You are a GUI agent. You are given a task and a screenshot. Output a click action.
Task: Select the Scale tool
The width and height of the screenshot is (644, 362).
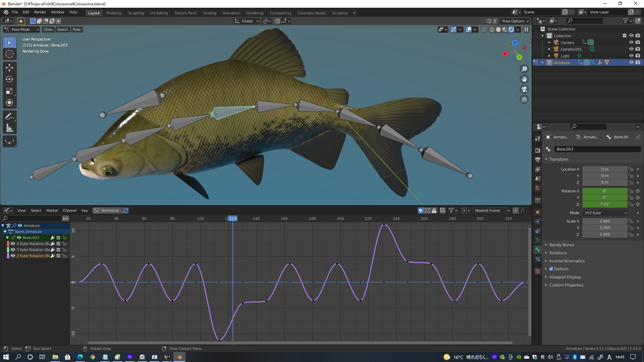(x=9, y=91)
